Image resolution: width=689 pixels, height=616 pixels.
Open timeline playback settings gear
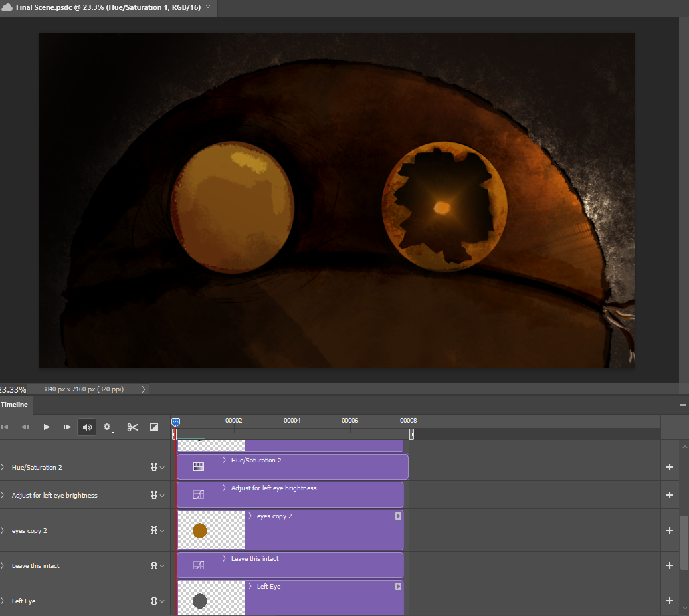click(x=107, y=427)
